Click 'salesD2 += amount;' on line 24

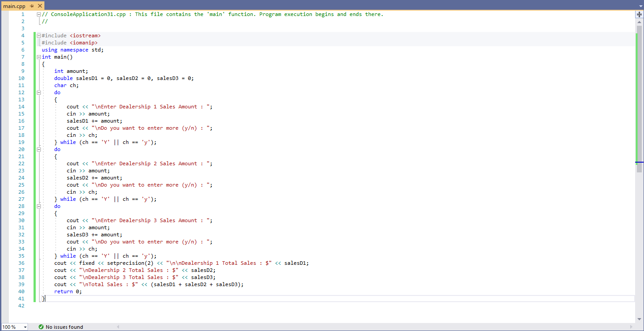click(x=94, y=178)
